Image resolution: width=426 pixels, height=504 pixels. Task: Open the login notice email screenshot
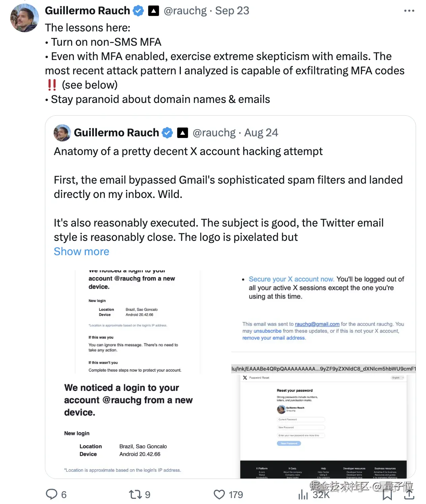click(x=137, y=321)
